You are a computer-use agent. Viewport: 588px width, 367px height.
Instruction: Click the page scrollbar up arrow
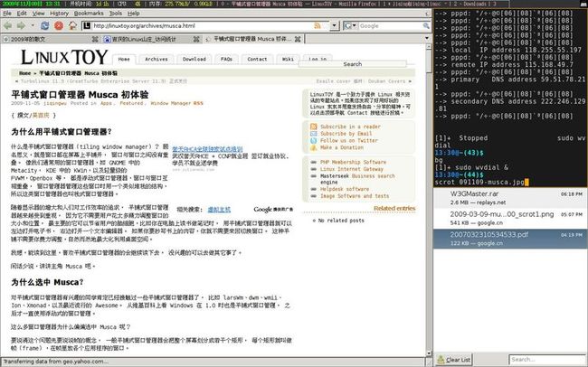pyautogui.click(x=429, y=47)
